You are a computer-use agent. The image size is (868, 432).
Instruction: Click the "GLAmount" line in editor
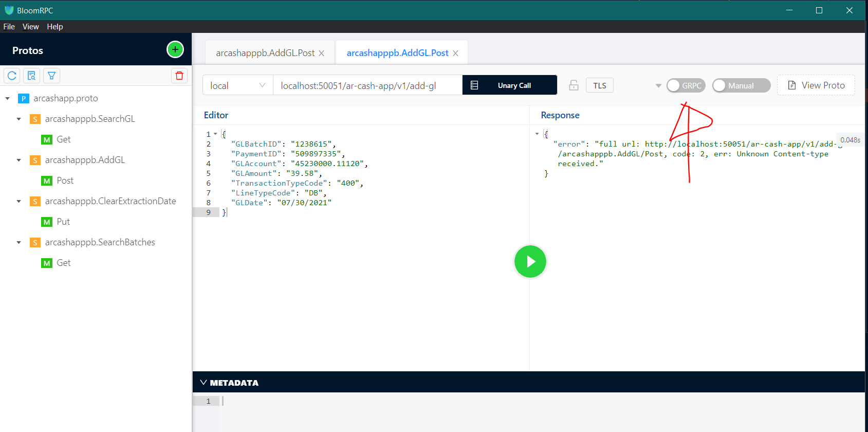[276, 173]
